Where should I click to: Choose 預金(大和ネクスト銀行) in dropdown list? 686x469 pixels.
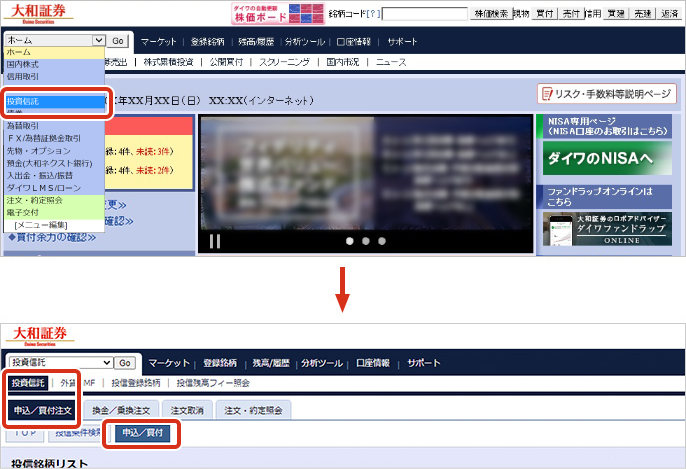(54, 163)
